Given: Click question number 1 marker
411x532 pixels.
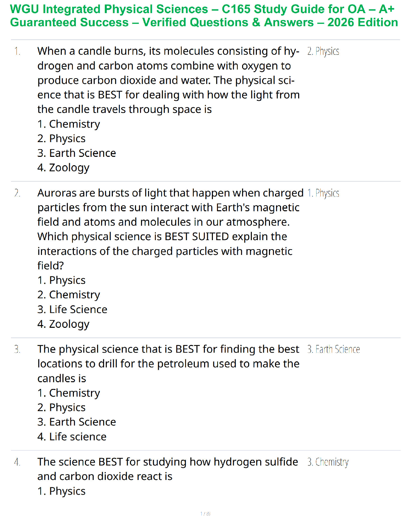Looking at the screenshot, I should point(17,51).
